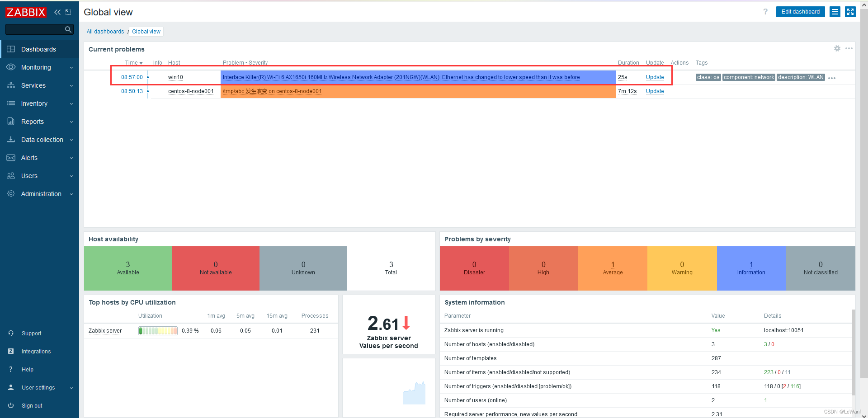This screenshot has width=868, height=418.
Task: Click the values per second mini graph
Action: point(414,393)
